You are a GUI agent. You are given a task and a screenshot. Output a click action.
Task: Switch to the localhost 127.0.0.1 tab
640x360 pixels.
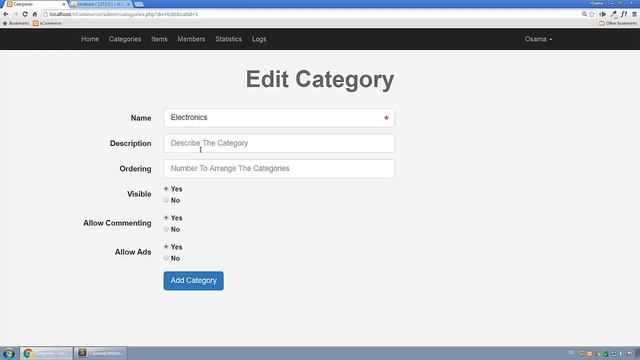pos(100,4)
